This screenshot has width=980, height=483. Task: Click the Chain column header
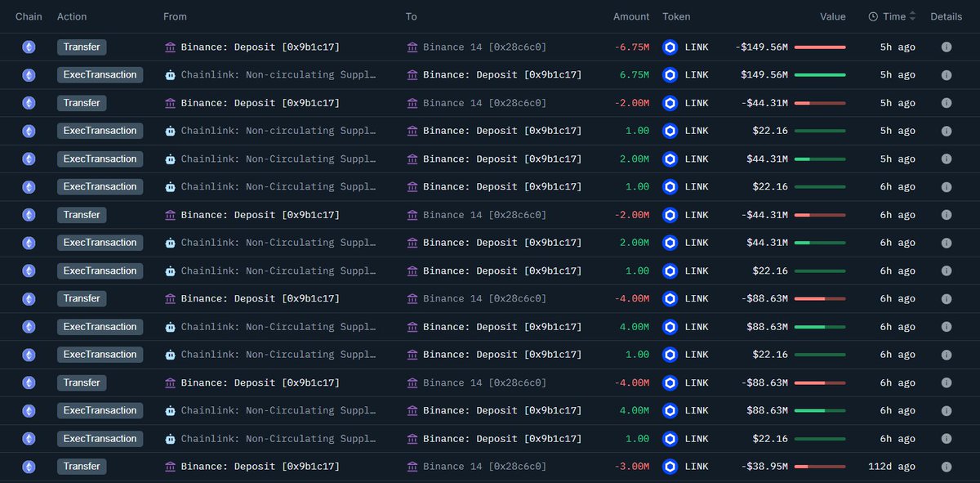(x=29, y=16)
